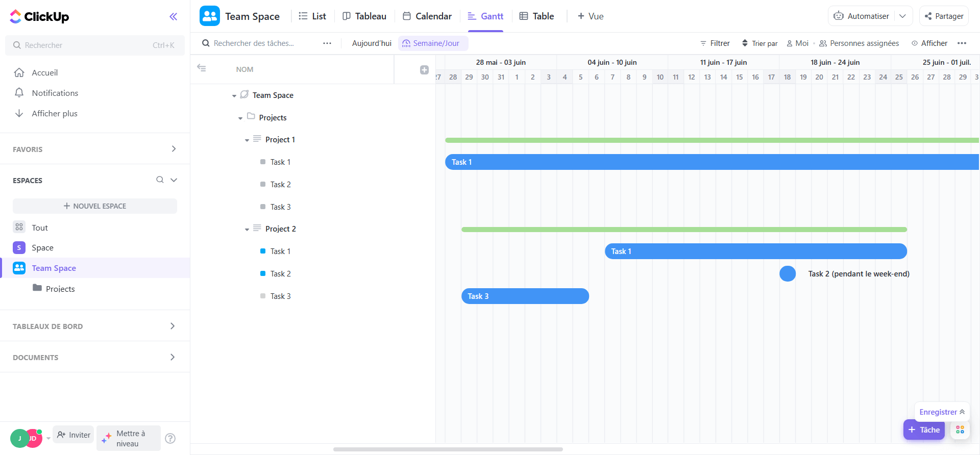Viewport: 980px width, 455px height.
Task: Collapse the left sidebar with double-chevron icon
Action: pos(174,17)
